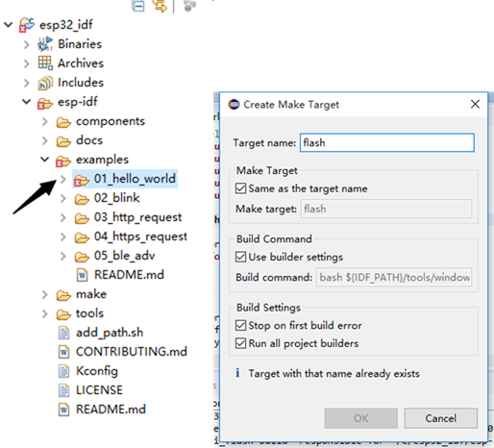Click the Target name input field

(x=387, y=142)
